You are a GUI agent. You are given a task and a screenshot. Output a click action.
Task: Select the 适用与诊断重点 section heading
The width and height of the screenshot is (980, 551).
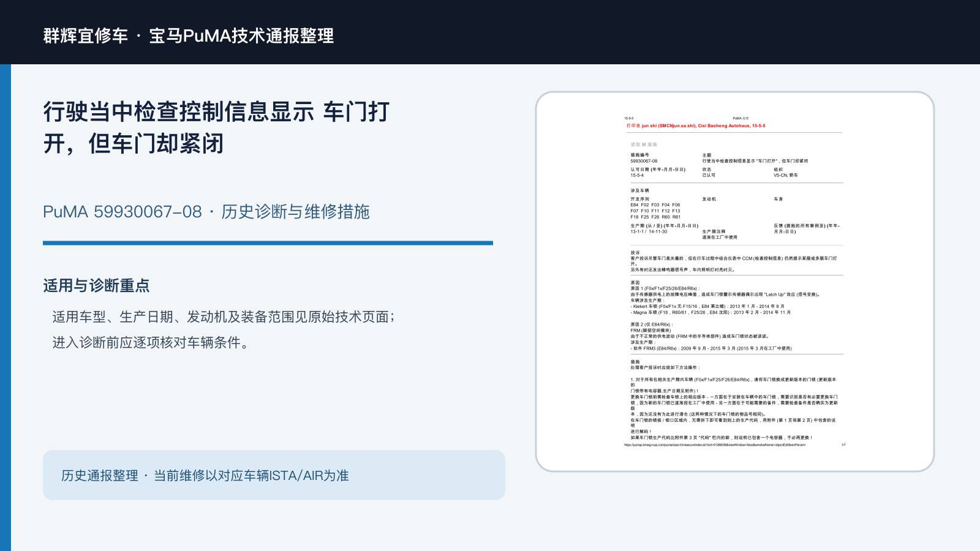[x=96, y=286]
